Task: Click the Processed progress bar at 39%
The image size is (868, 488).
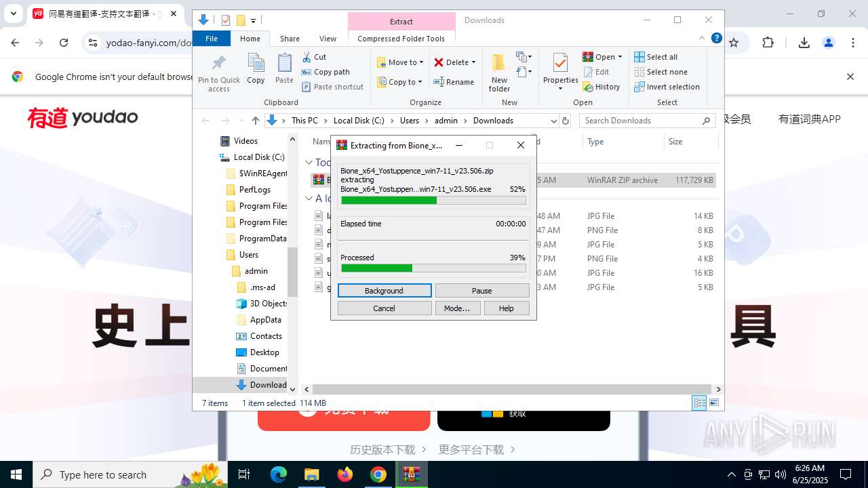Action: point(433,268)
